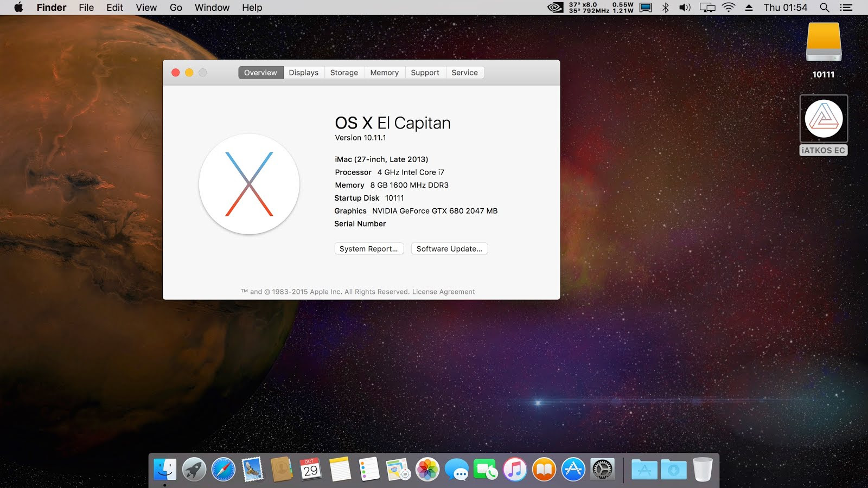Open volume speaker menu bar icon
This screenshot has height=488, width=868.
tap(685, 8)
